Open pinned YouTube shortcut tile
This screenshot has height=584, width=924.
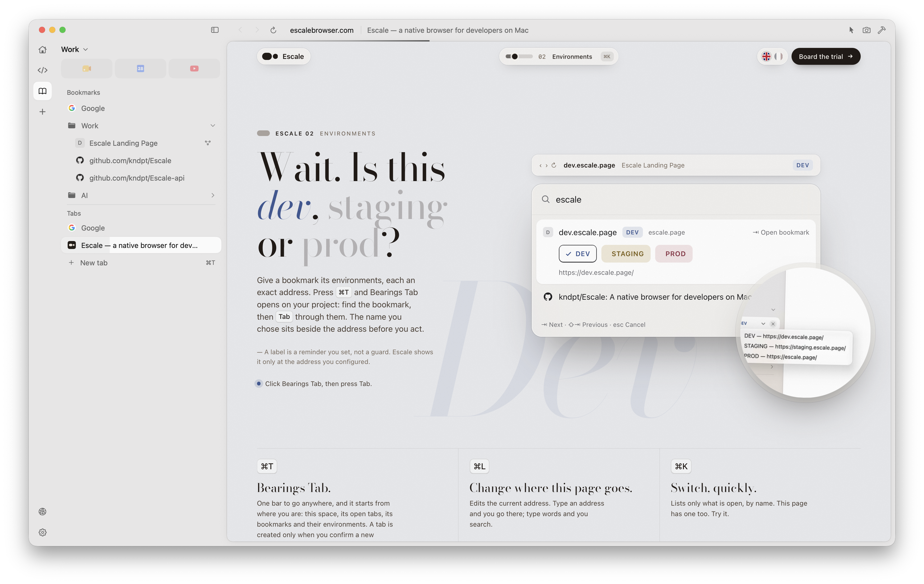[x=194, y=69]
